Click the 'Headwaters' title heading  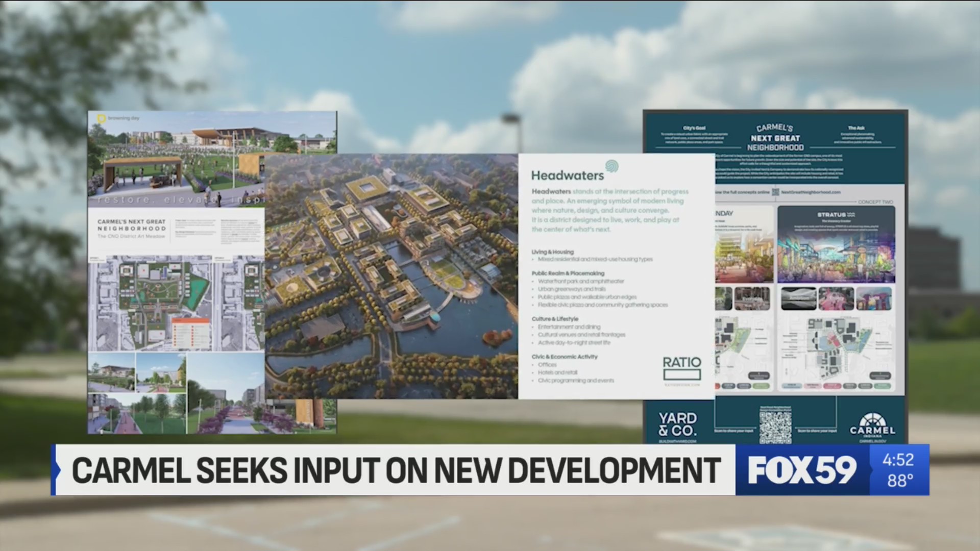(568, 176)
